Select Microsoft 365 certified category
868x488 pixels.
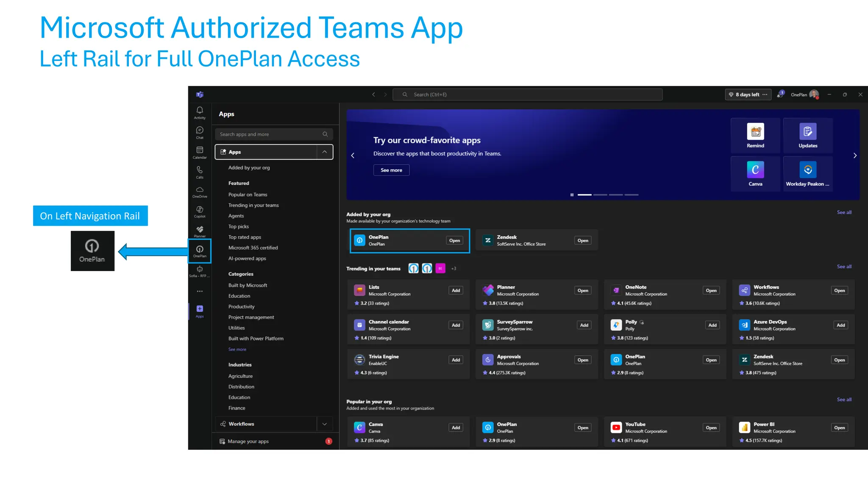pyautogui.click(x=253, y=248)
